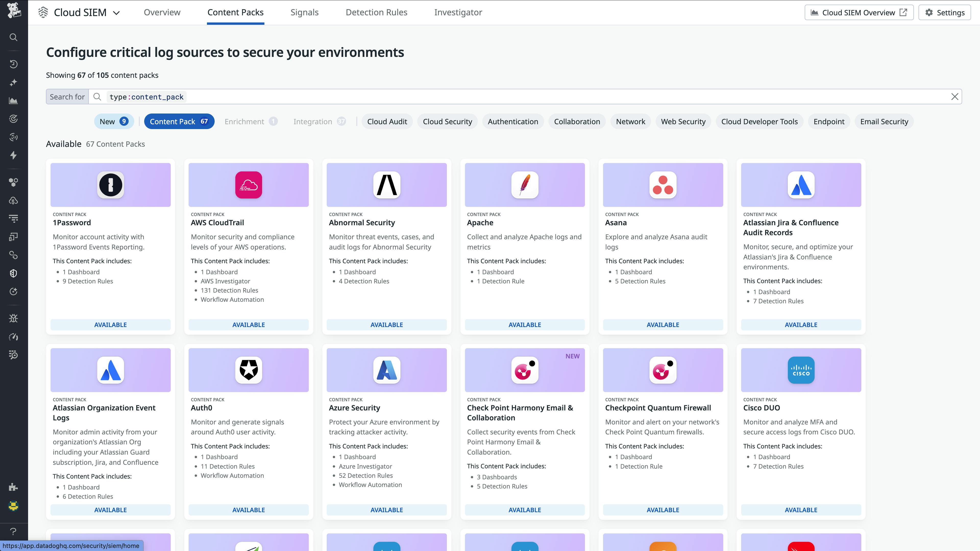Open Help via the question mark icon
The height and width of the screenshot is (551, 980).
[13, 531]
